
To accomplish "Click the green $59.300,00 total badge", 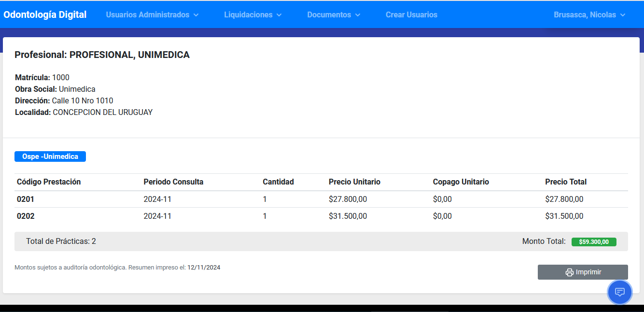I will [x=593, y=242].
